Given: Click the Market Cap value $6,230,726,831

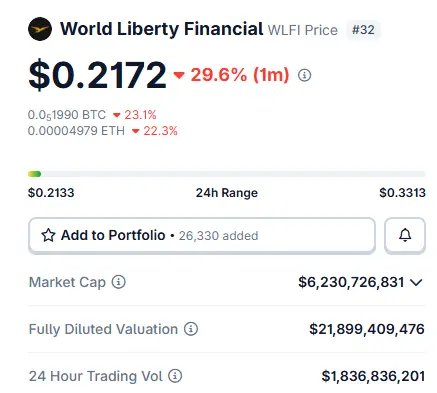Looking at the screenshot, I should pyautogui.click(x=351, y=282).
